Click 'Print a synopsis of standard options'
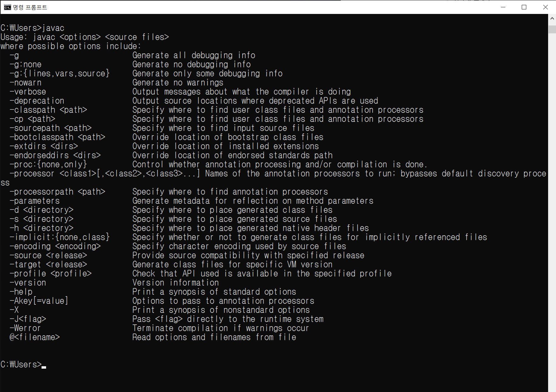Viewport: 556px width, 392px height. pyautogui.click(x=214, y=292)
